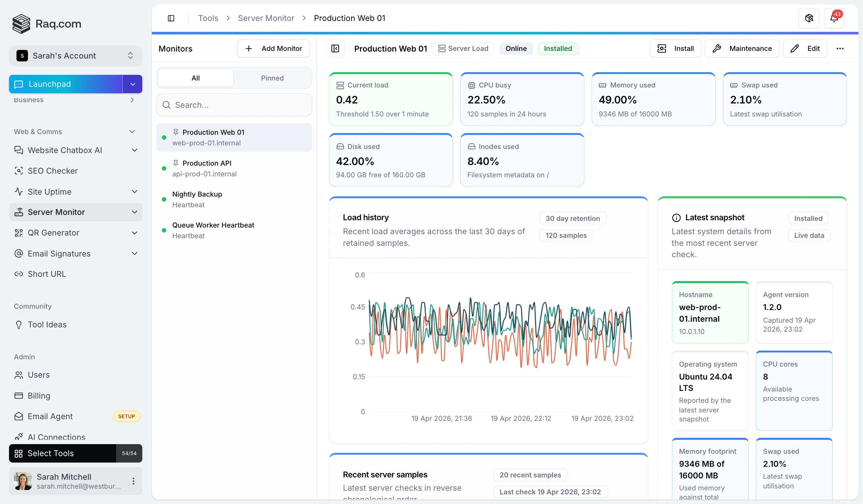Click the monitor search field
The width and height of the screenshot is (863, 504).
[x=234, y=105]
